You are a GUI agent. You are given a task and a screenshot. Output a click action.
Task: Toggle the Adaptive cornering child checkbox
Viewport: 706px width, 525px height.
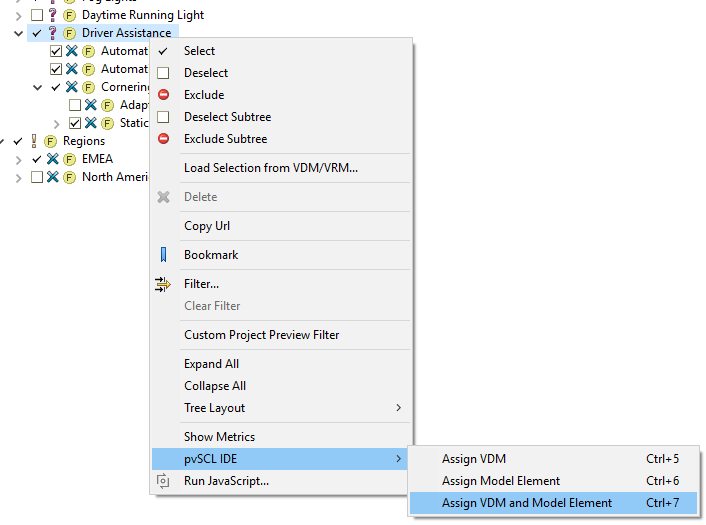(75, 105)
